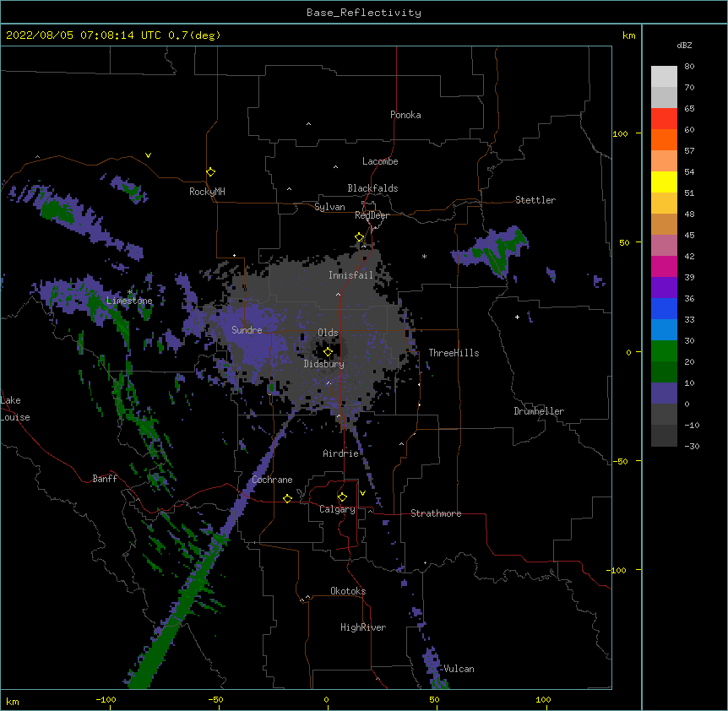Click the asterisk marker east of Innisfail
This screenshot has height=711, width=728.
[424, 256]
